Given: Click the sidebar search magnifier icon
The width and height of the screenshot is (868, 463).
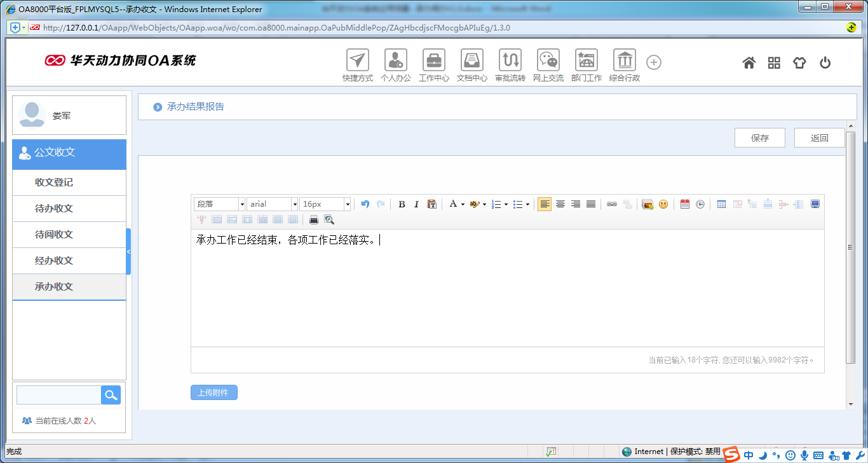Looking at the screenshot, I should (111, 394).
